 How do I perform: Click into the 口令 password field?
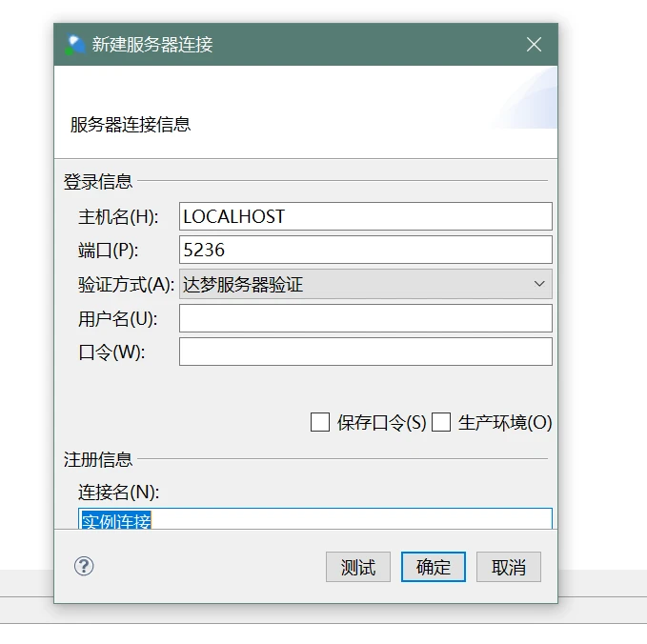click(x=365, y=352)
